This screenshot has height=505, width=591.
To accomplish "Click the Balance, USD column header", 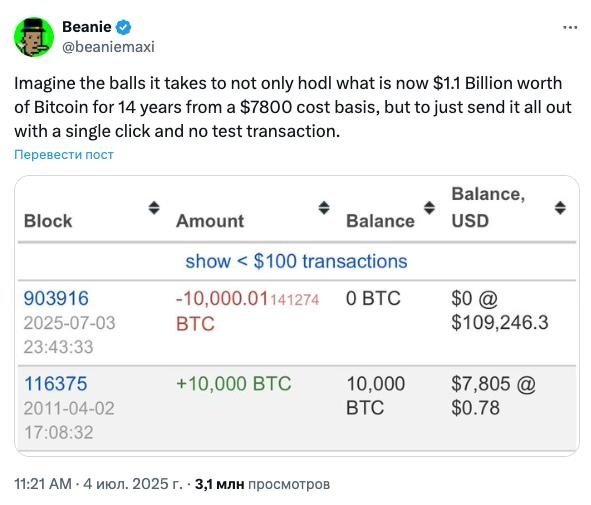I will (x=488, y=207).
